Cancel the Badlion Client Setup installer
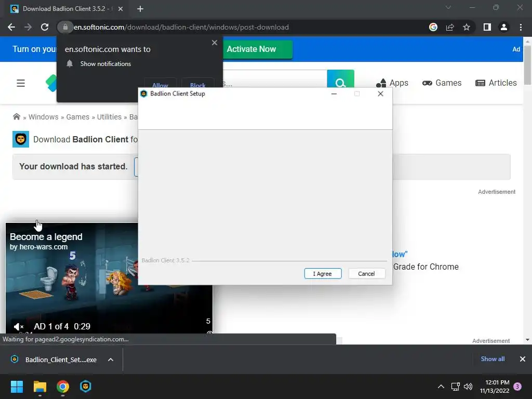This screenshot has width=532, height=399. 366,273
